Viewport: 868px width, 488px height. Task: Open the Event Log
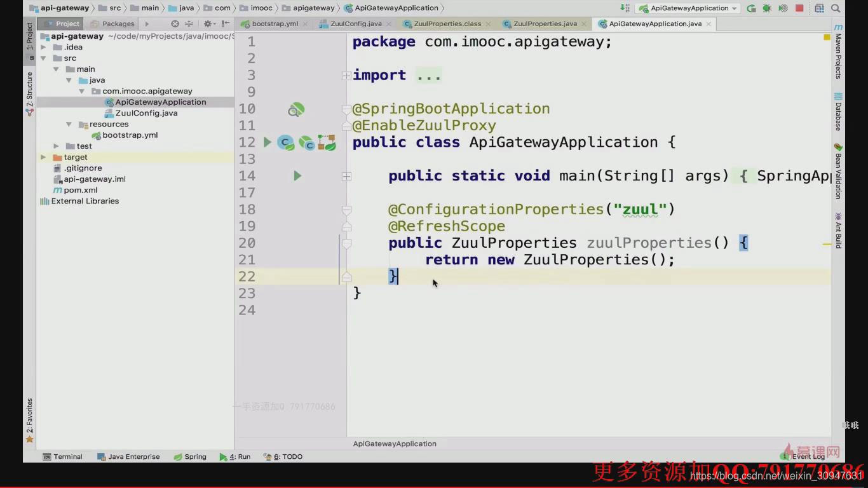tap(803, 456)
